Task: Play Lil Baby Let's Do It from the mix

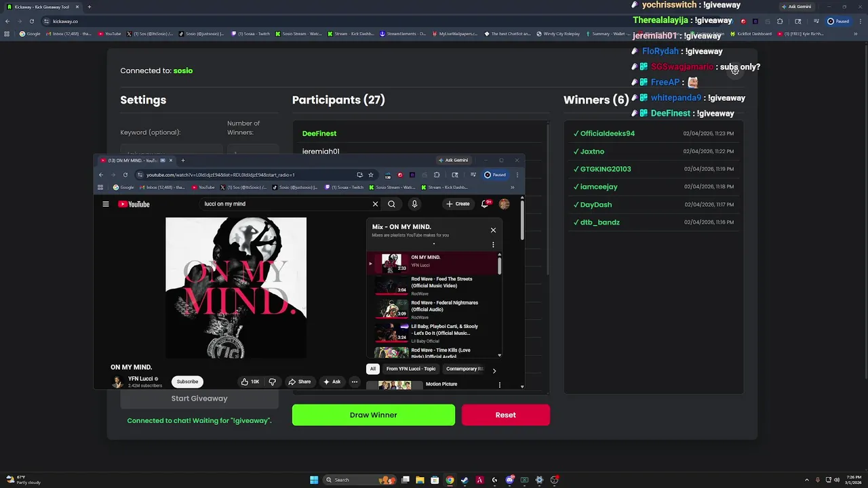Action: click(433, 333)
